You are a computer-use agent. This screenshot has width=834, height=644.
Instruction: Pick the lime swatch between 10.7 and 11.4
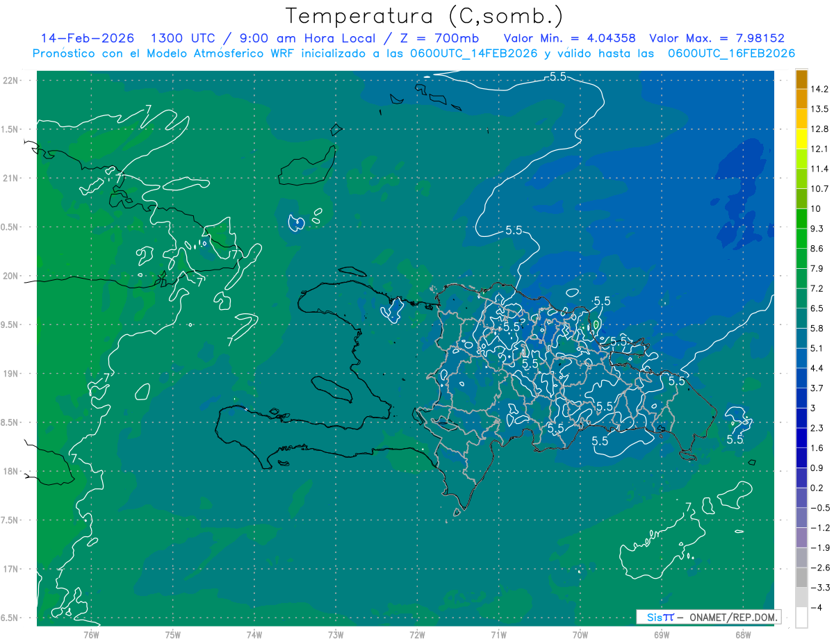coord(801,179)
